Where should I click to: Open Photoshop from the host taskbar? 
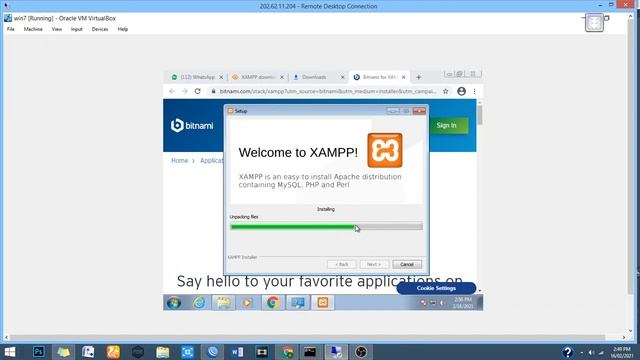[39, 352]
